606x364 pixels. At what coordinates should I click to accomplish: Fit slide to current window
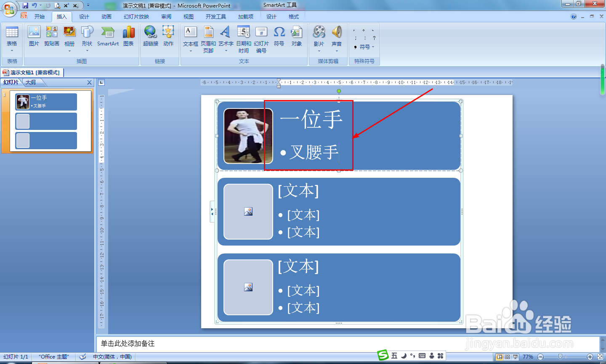(600, 356)
